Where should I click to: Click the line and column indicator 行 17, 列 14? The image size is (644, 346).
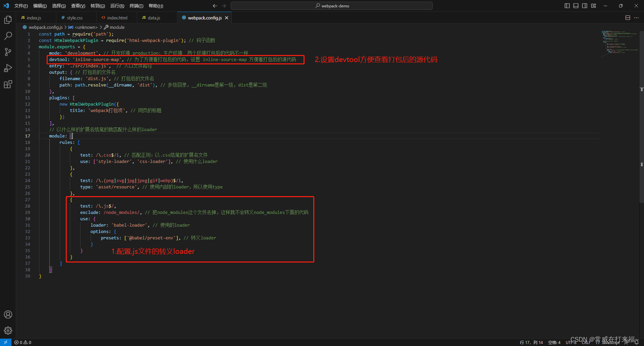tap(531, 342)
